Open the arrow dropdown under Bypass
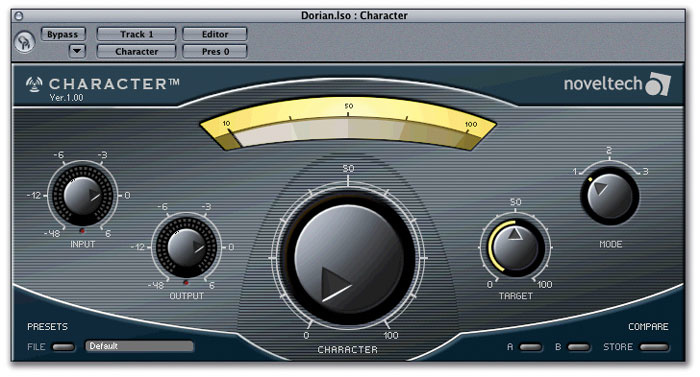 [77, 51]
